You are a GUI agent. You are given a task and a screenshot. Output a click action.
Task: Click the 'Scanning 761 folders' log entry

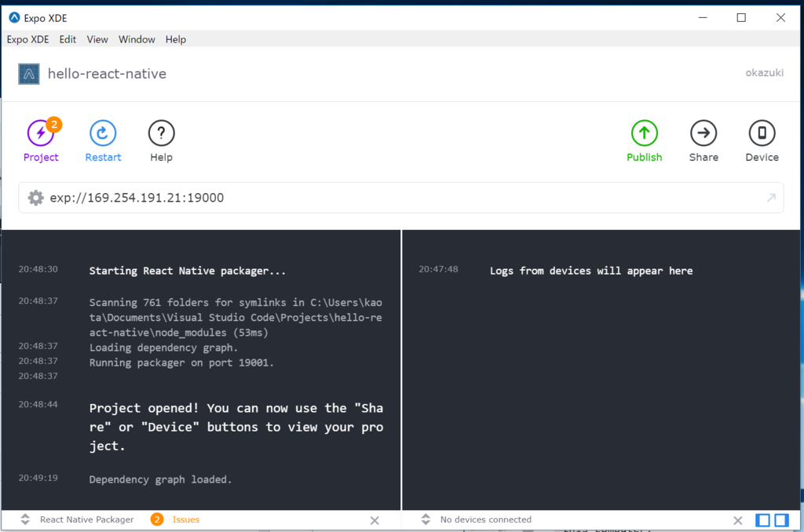point(236,317)
